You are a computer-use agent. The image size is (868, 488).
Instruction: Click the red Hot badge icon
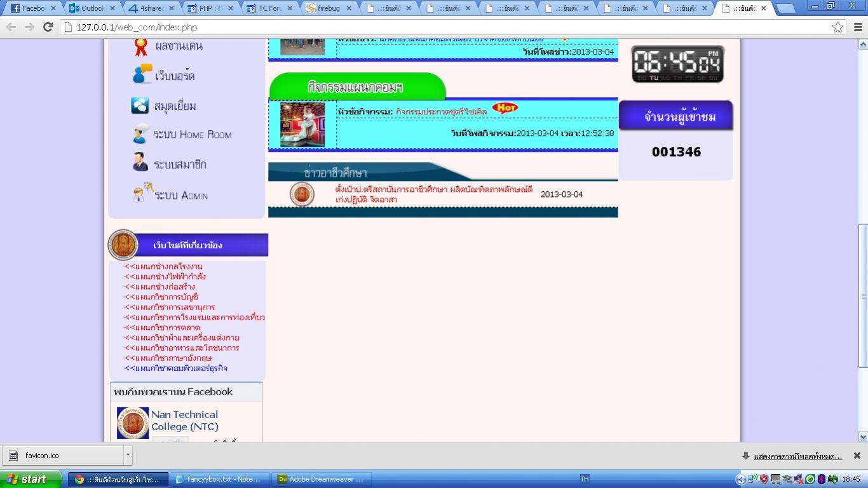pyautogui.click(x=505, y=108)
